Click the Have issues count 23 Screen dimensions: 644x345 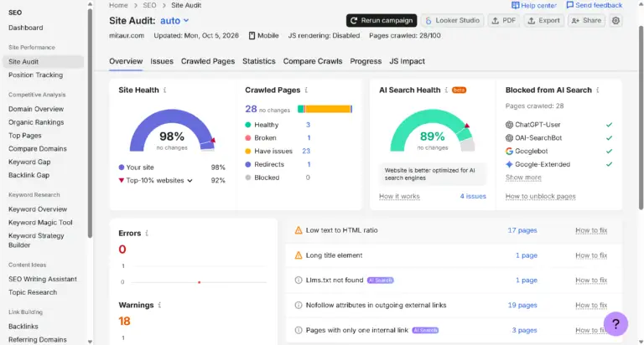[306, 151]
